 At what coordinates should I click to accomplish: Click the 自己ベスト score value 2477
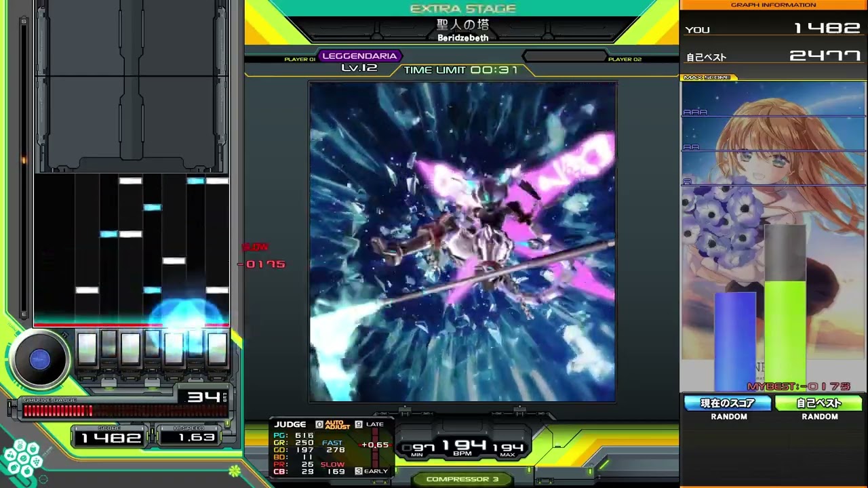click(x=825, y=56)
